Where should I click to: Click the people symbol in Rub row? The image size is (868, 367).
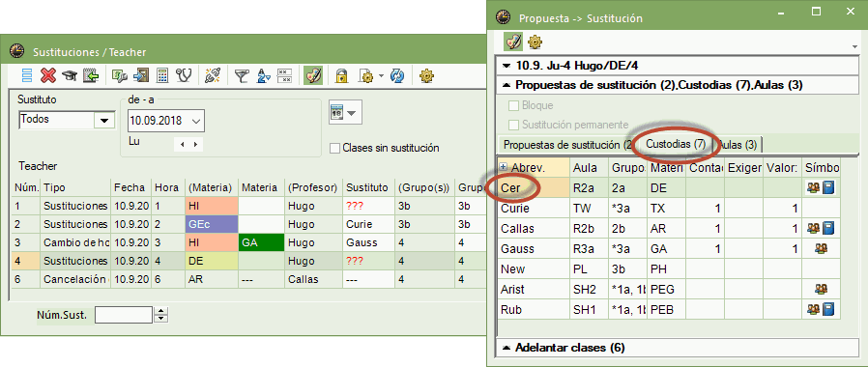(813, 309)
